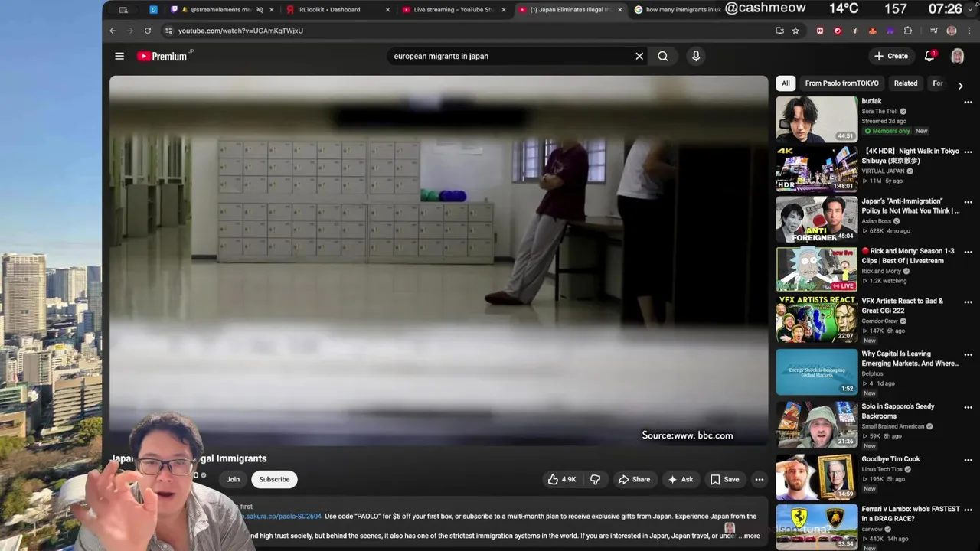
Task: Share the video
Action: tap(634, 480)
